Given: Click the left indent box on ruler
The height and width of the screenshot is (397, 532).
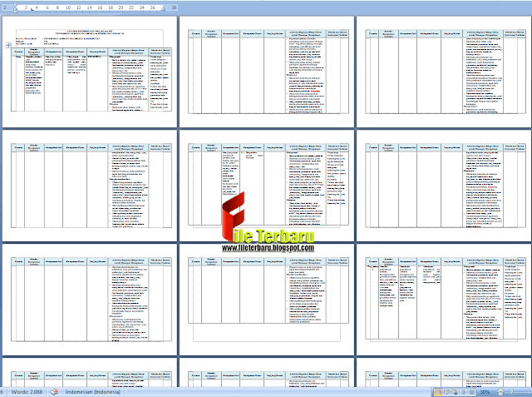Looking at the screenshot, I should (x=15, y=11).
